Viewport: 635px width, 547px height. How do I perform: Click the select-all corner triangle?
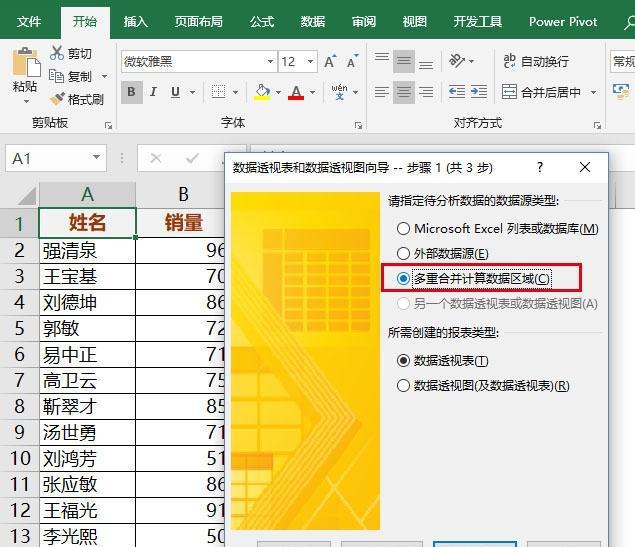(x=26, y=196)
